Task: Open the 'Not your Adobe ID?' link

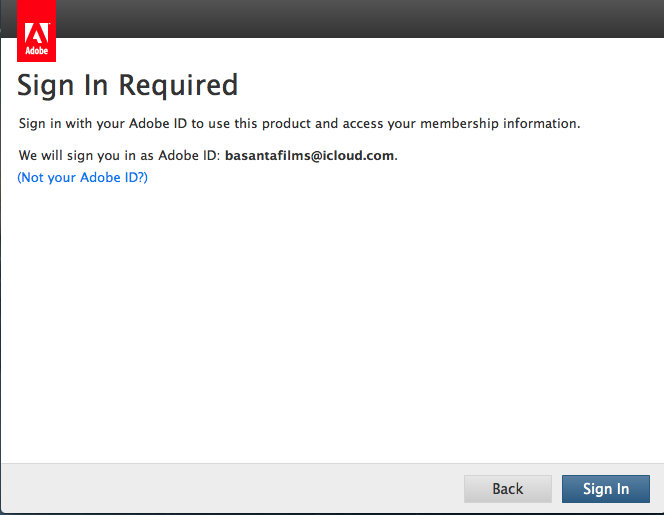Action: 83,178
